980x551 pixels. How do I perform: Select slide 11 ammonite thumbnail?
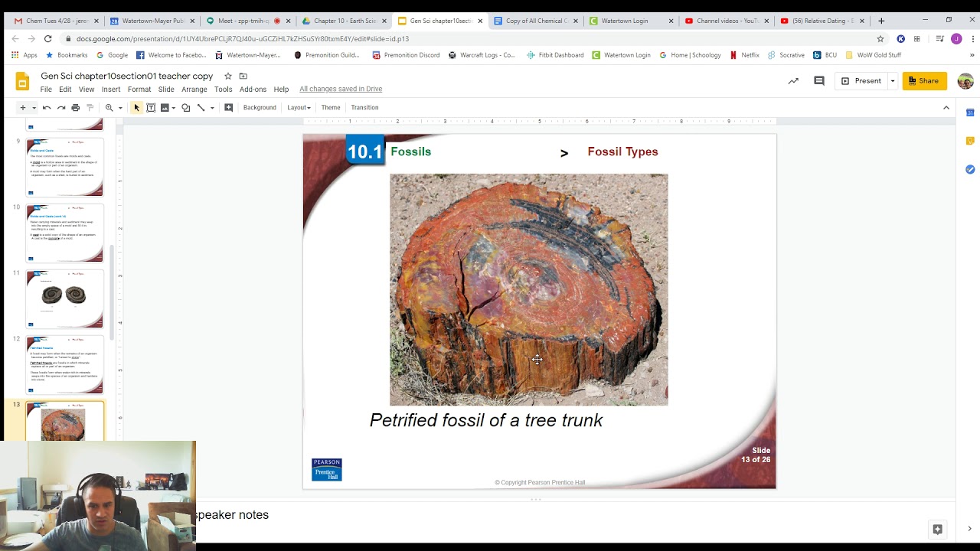[x=65, y=298]
